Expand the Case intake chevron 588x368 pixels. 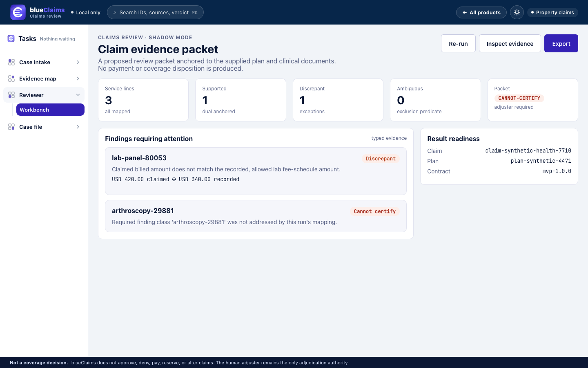(78, 62)
